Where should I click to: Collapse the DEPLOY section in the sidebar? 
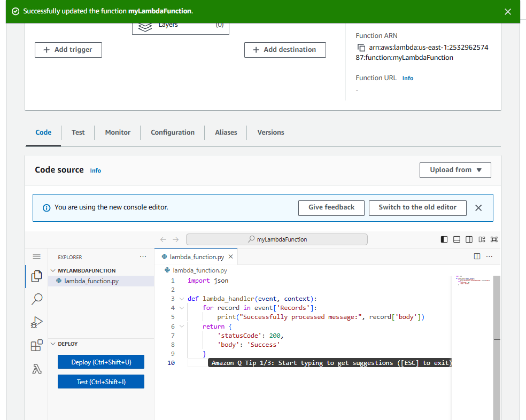[53, 344]
